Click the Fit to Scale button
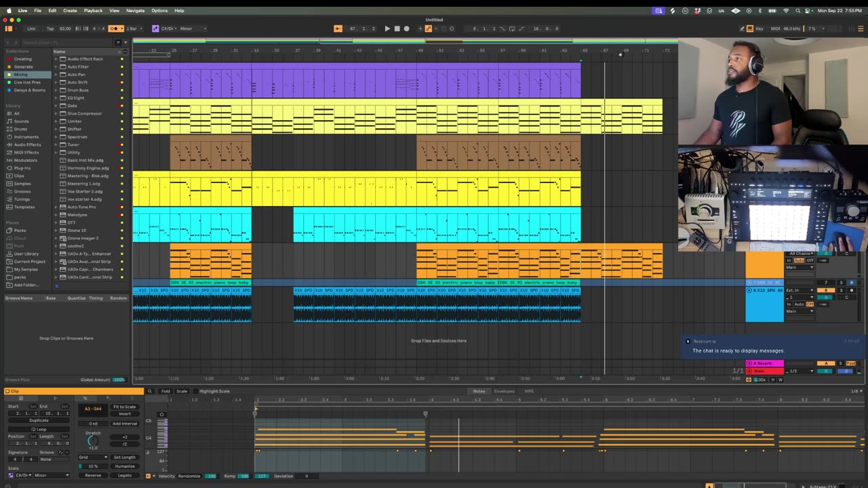 (x=124, y=407)
